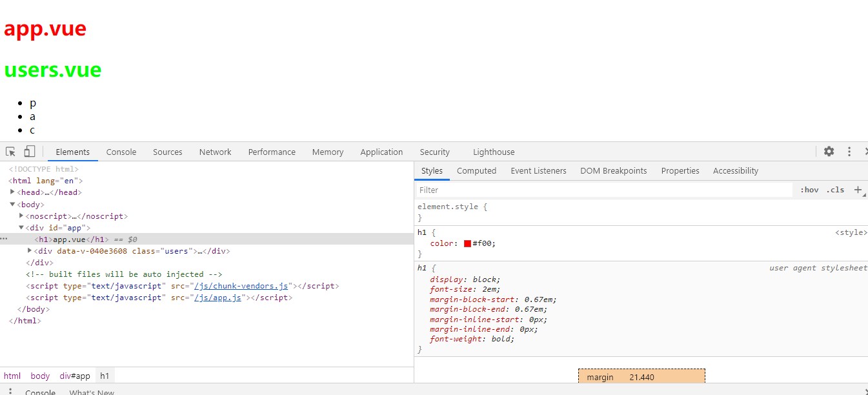Open the Application tab
The image size is (868, 395).
point(381,152)
